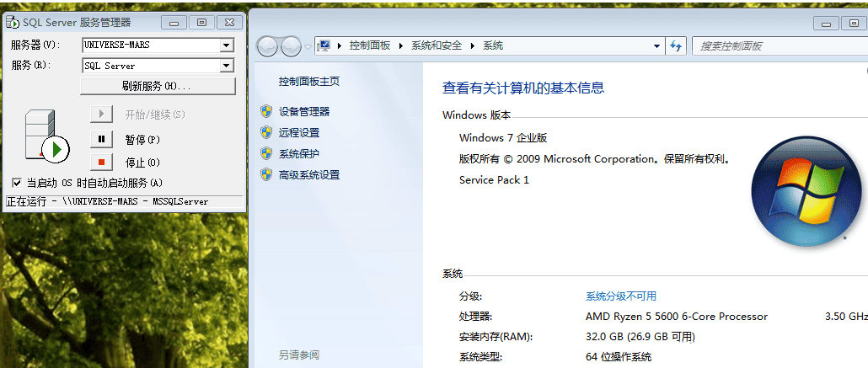Viewport: 868px width, 368px height.
Task: Click the Start/Continue play icon button
Action: (101, 114)
